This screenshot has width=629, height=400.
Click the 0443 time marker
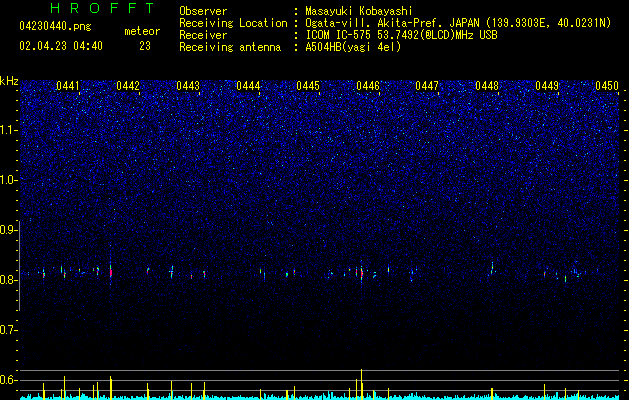tap(188, 86)
